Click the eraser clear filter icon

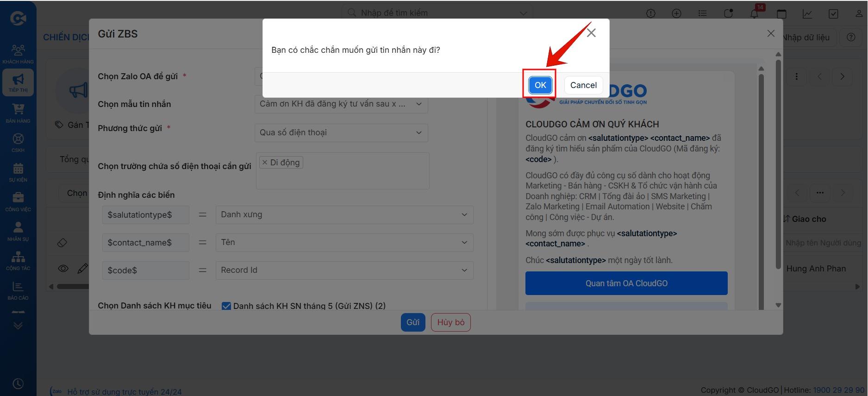pyautogui.click(x=62, y=243)
